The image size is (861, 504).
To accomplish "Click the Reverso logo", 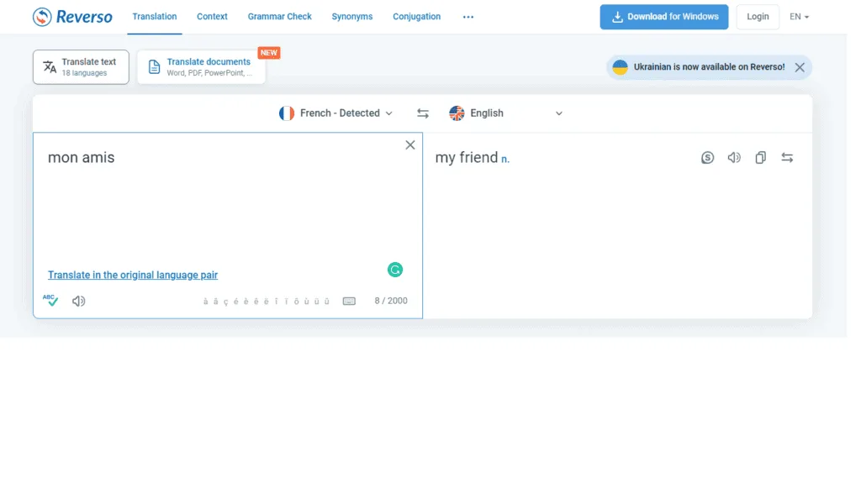I will coord(72,17).
